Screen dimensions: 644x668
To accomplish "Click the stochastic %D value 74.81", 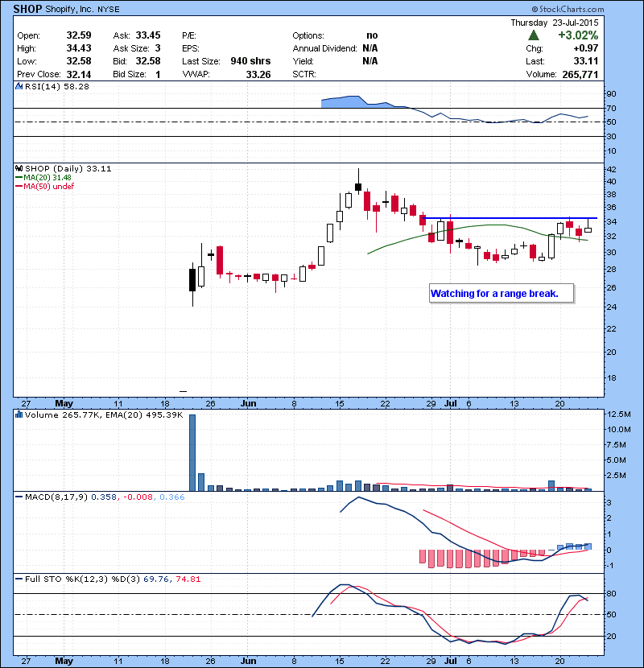I will (188, 579).
